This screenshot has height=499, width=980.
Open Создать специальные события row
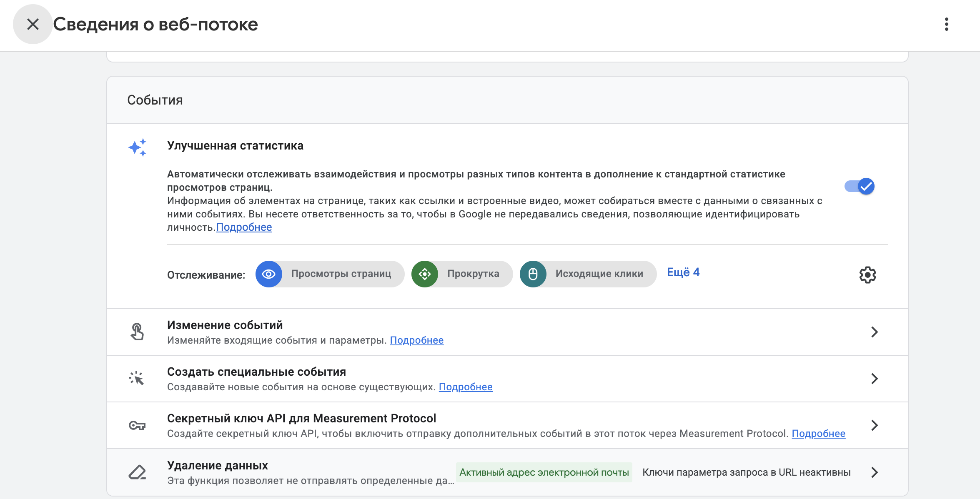(x=507, y=379)
